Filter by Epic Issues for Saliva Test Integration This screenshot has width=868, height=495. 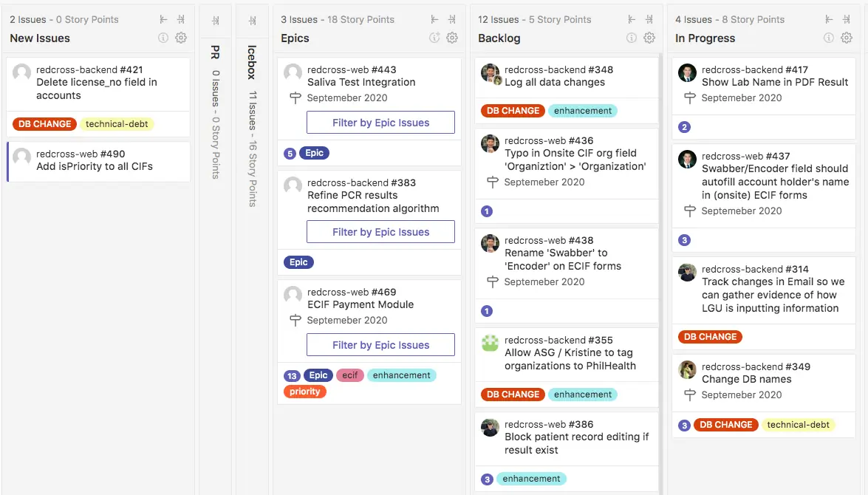381,123
